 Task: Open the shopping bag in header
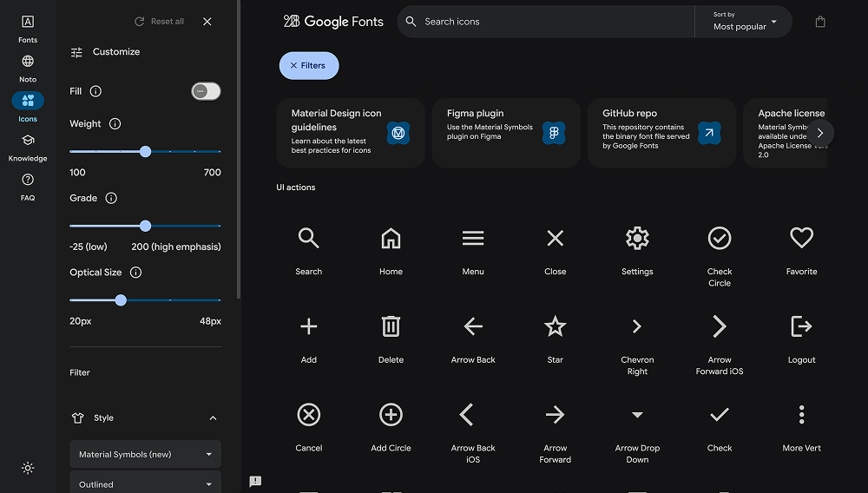click(x=820, y=22)
